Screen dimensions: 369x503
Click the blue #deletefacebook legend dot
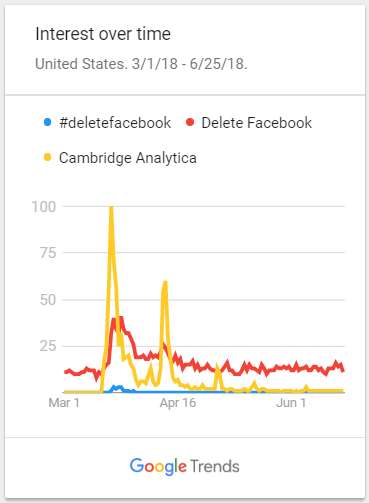tap(47, 122)
